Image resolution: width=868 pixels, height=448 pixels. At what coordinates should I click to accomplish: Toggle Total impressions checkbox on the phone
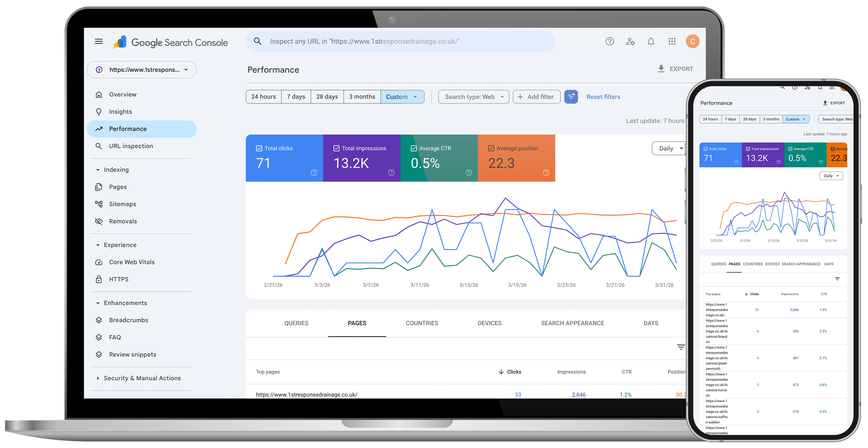click(x=748, y=149)
